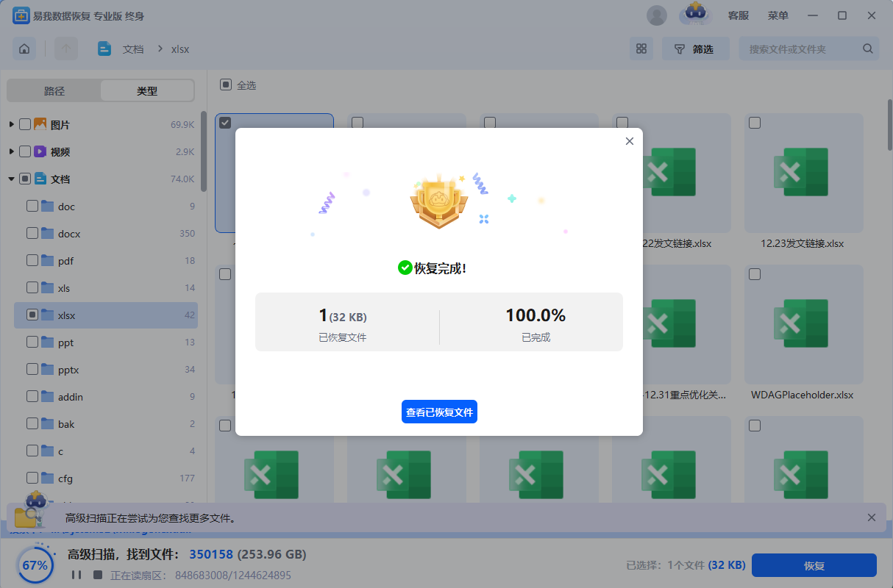Click the search magnifier icon

868,49
